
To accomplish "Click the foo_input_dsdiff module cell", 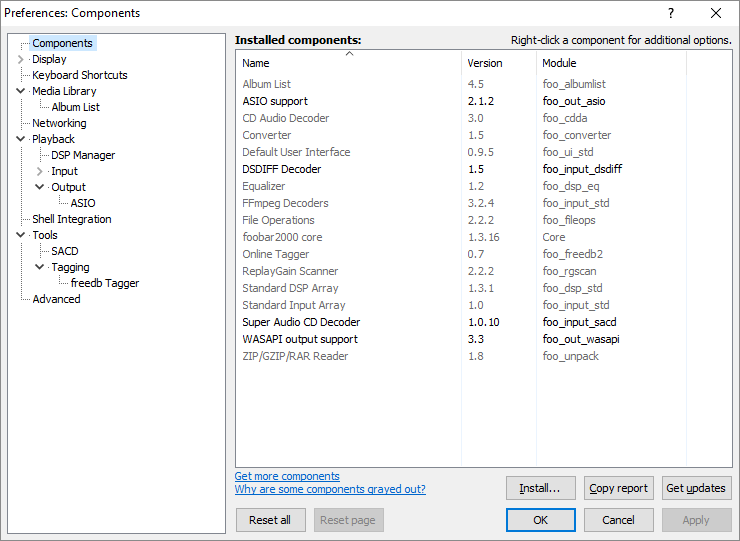I will (x=582, y=169).
